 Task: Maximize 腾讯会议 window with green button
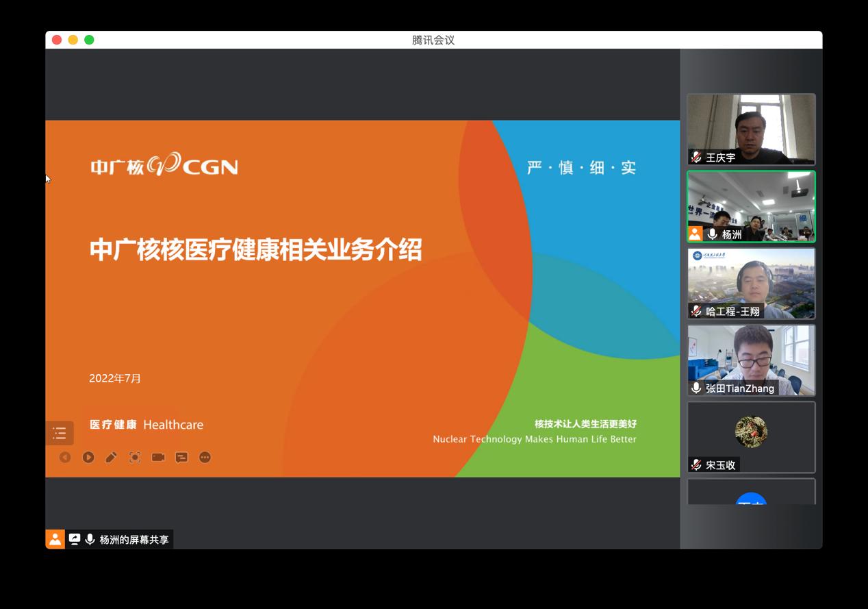(x=89, y=40)
